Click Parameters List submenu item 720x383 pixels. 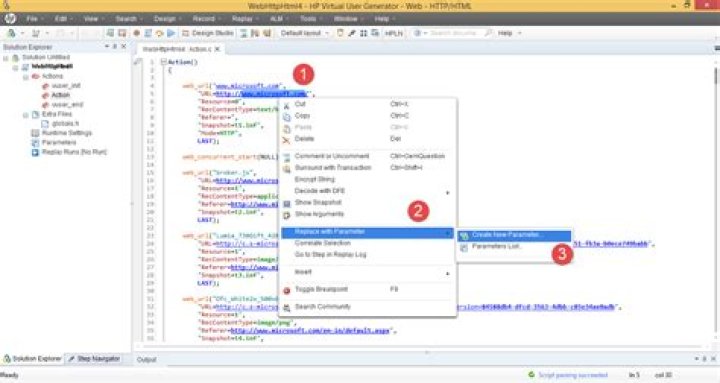[514, 247]
